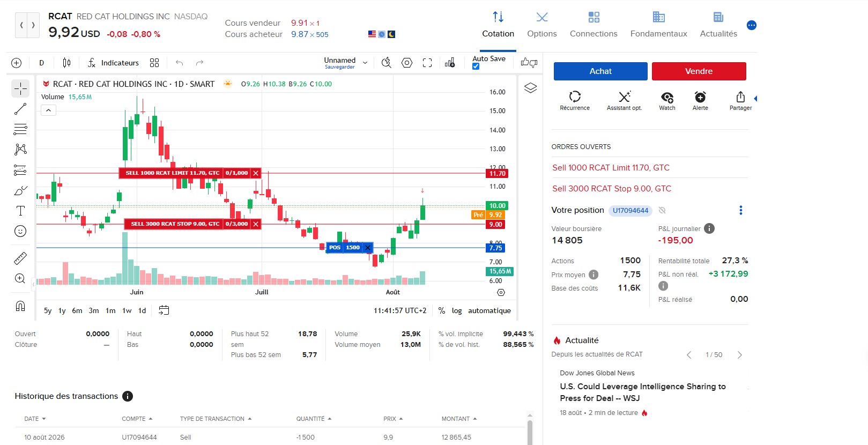
Task: Open the object tree layers icon
Action: click(x=530, y=88)
